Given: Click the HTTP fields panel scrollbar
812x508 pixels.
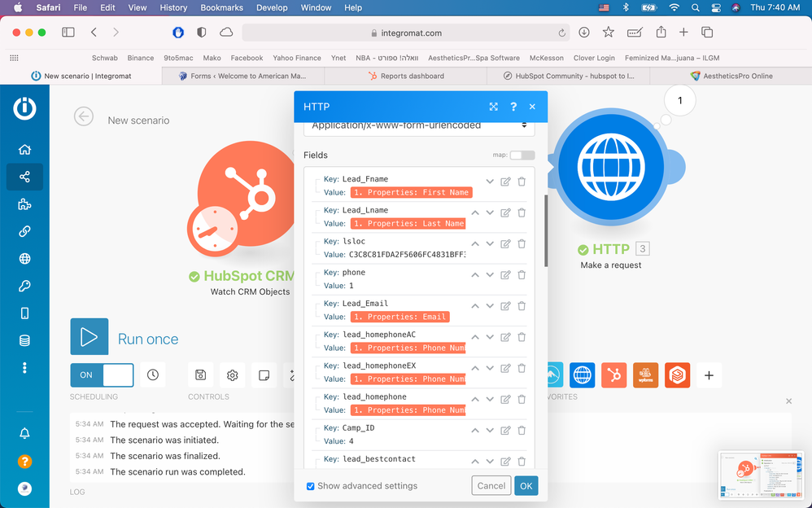Looking at the screenshot, I should coord(546,230).
